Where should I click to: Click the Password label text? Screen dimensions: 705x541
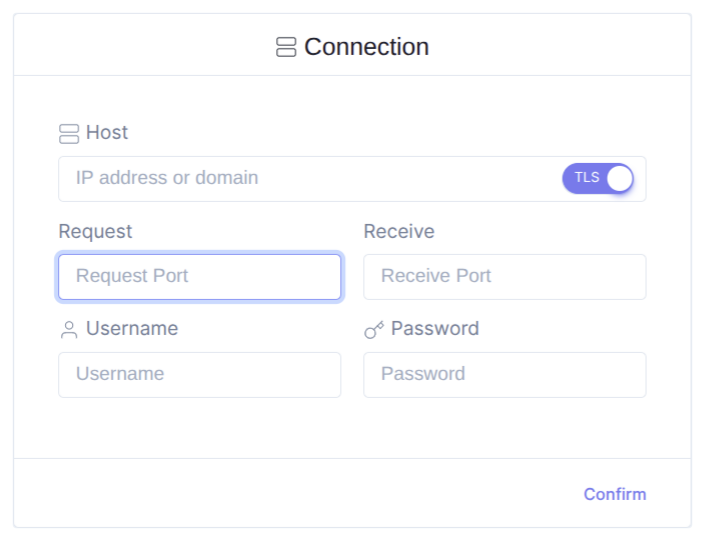pyautogui.click(x=435, y=329)
